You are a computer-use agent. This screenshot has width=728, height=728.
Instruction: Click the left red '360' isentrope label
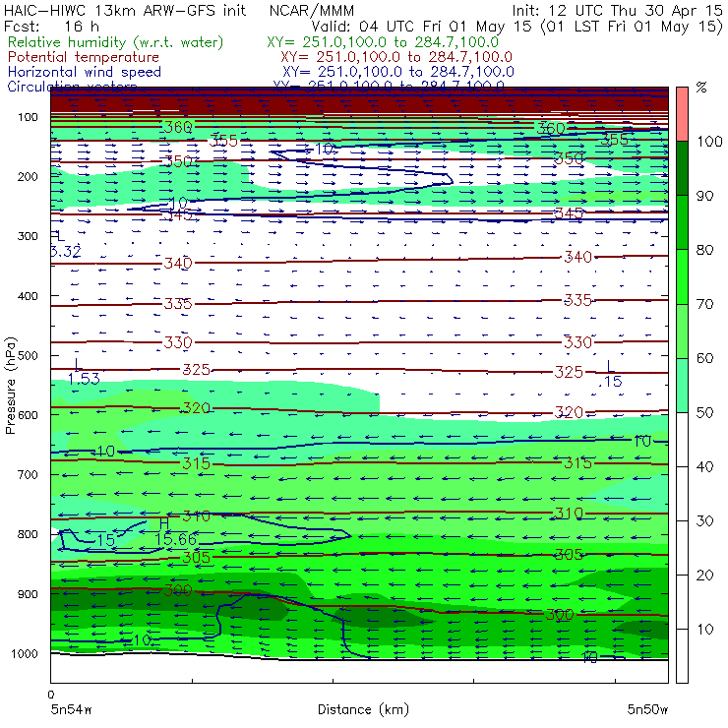tap(178, 127)
